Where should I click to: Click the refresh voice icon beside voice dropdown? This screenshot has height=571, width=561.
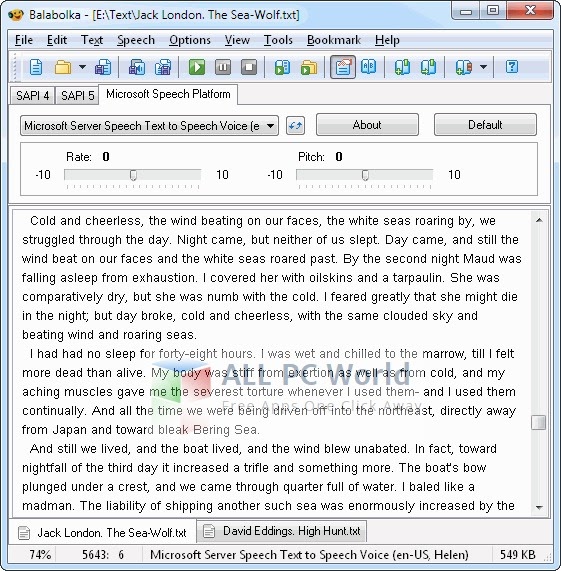coord(295,126)
